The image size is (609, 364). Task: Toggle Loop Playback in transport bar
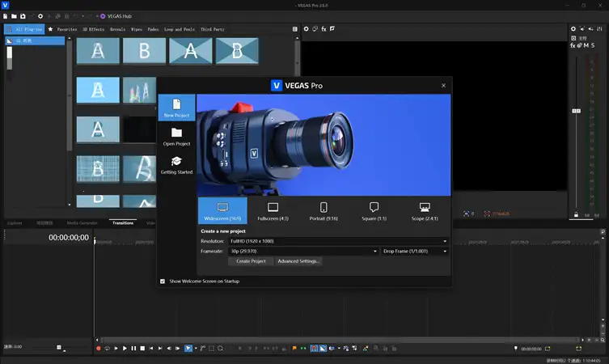pos(108,349)
